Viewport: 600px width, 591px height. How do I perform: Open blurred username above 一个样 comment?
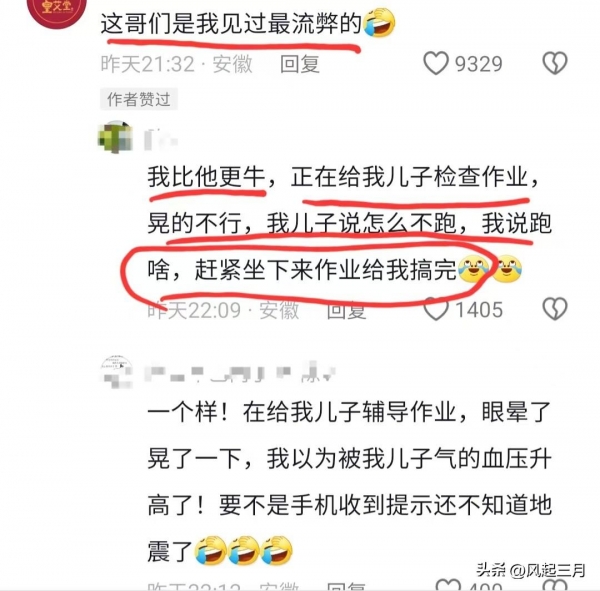pos(240,372)
